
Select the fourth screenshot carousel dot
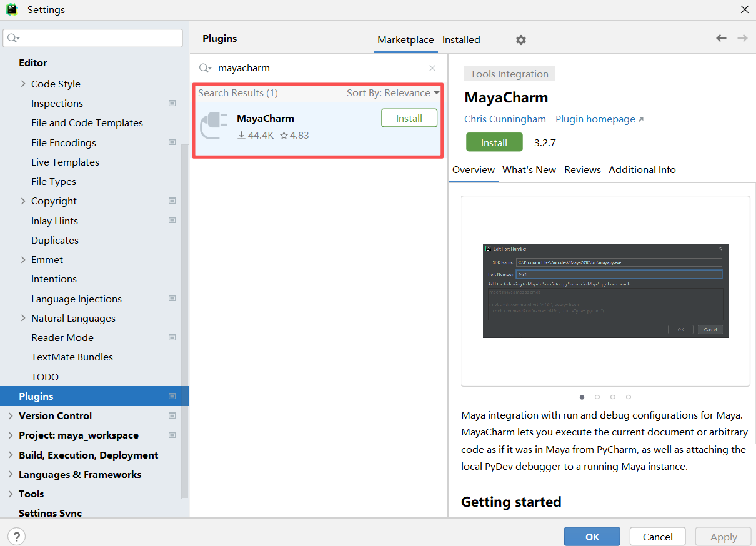pos(628,397)
